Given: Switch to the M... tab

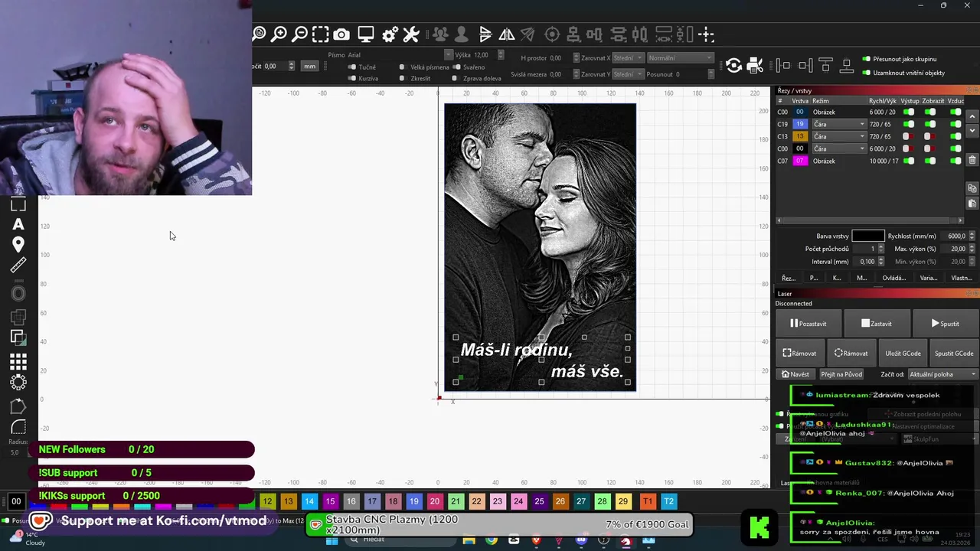Looking at the screenshot, I should 861,278.
